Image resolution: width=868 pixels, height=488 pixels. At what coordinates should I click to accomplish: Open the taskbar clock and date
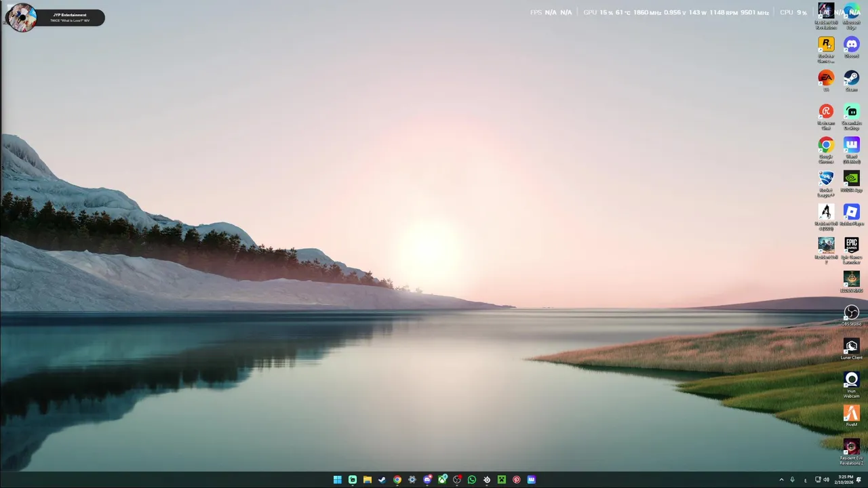point(844,480)
